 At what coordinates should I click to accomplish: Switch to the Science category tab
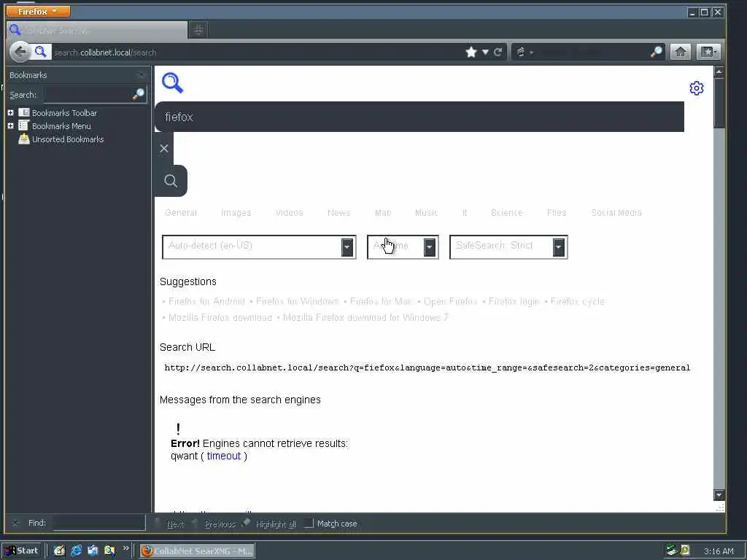(506, 213)
